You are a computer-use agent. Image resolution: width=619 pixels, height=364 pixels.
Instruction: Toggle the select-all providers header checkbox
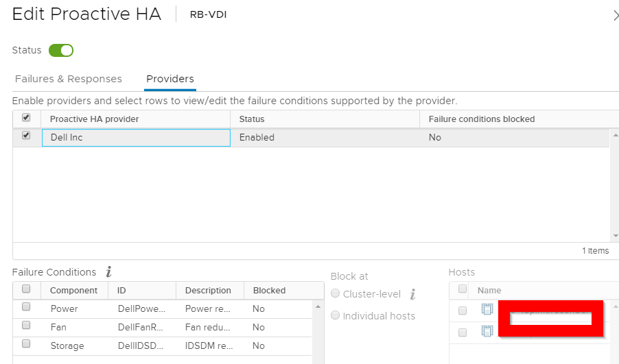pos(26,117)
